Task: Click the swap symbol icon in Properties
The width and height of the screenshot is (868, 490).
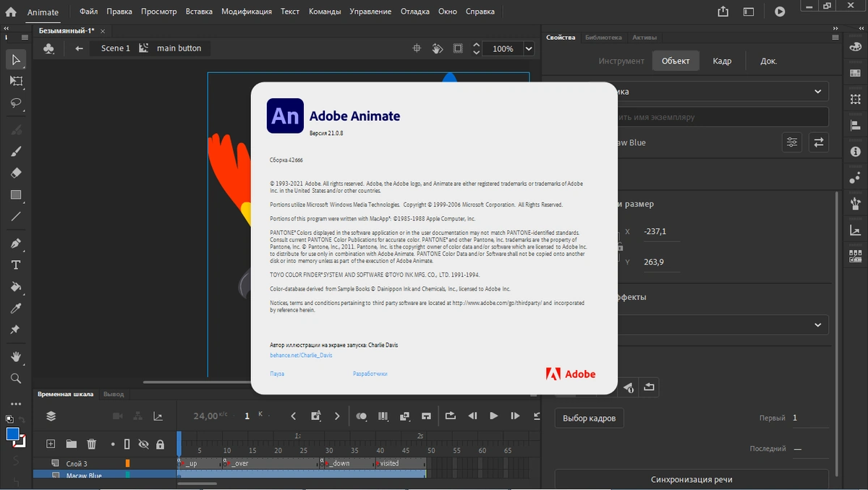Action: pyautogui.click(x=819, y=142)
